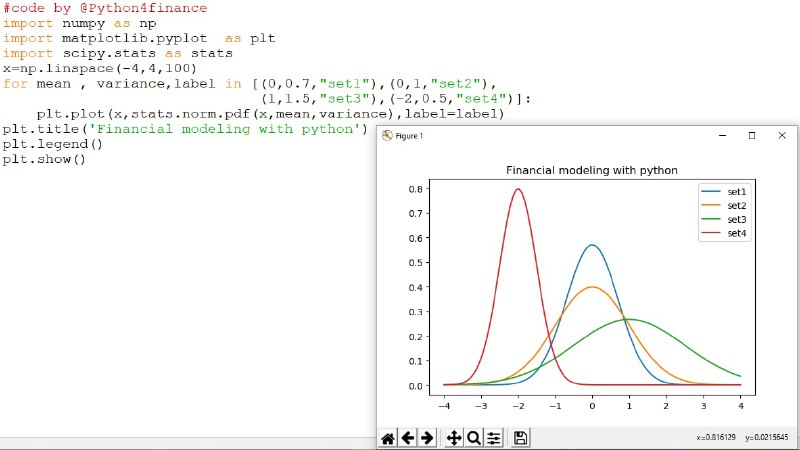Click the peak of the orange set2 curve
The width and height of the screenshot is (800, 450).
pos(592,287)
